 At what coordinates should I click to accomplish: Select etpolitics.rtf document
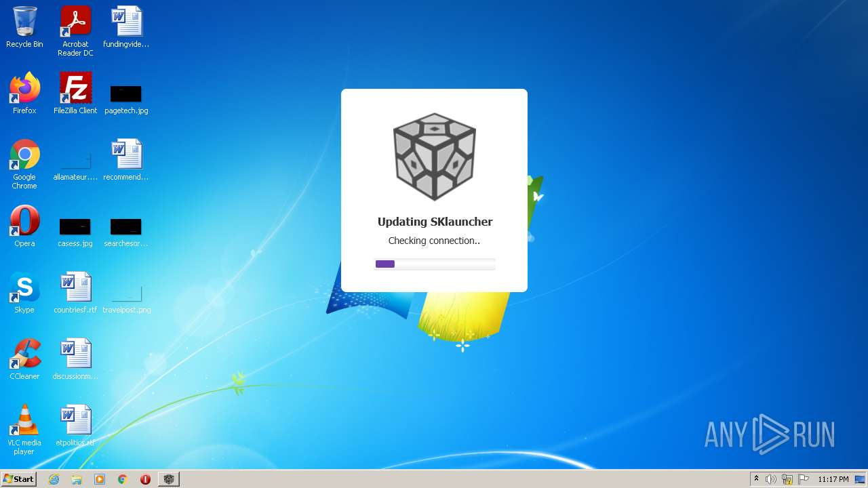tap(75, 426)
